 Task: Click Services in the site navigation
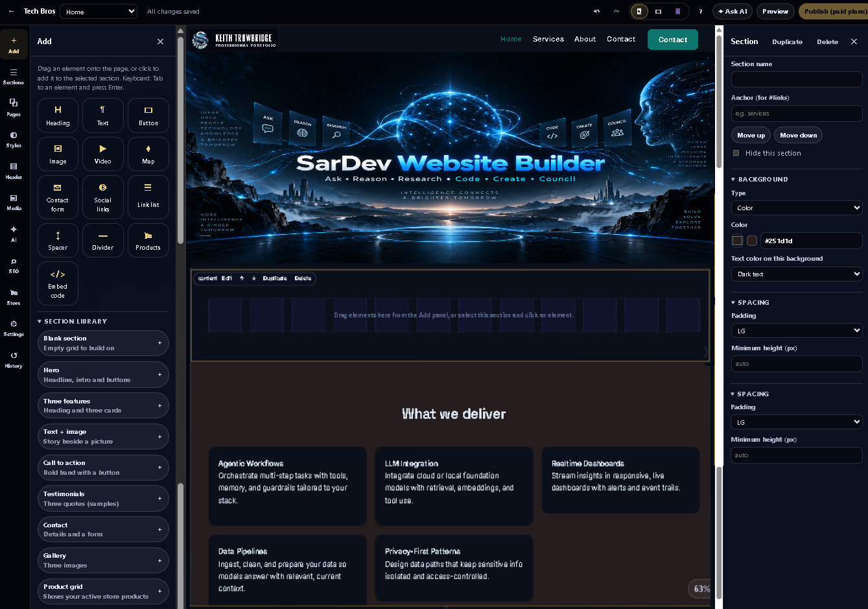point(548,39)
